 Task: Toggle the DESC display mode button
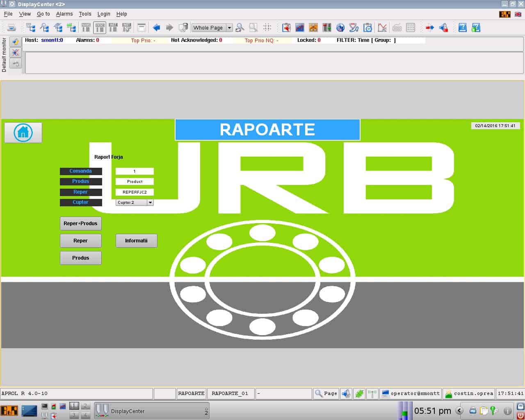100,27
